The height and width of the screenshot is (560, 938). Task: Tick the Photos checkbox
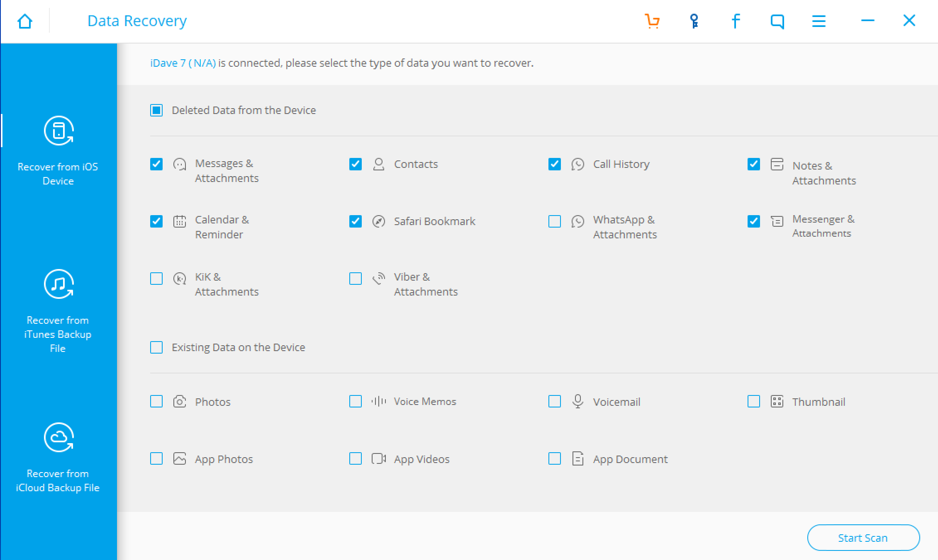tap(156, 401)
